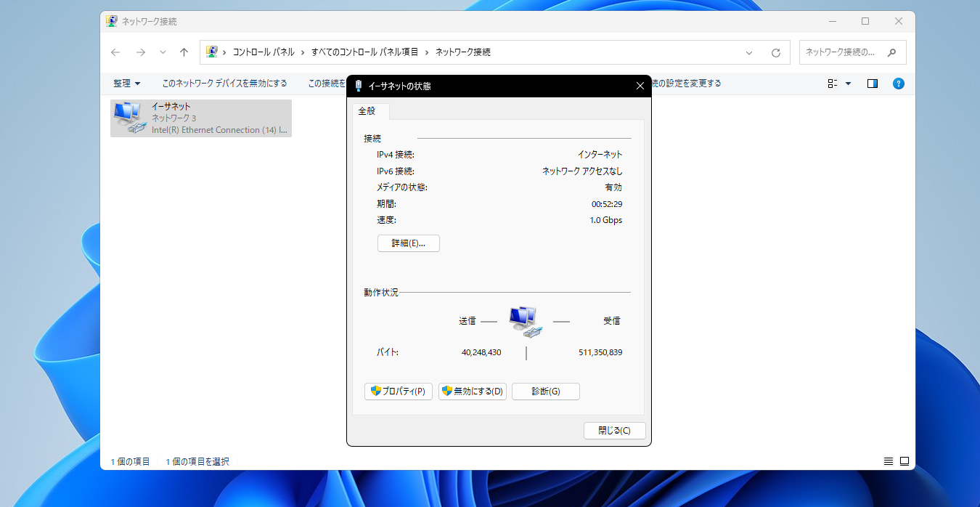Screen dimensions: 980x507
Task: Choose このネットワーク デバイスを無効にする
Action: pyautogui.click(x=224, y=84)
